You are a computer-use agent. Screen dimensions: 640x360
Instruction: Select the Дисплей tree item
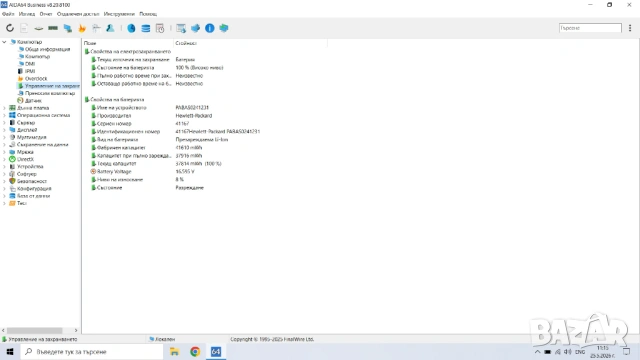point(27,130)
